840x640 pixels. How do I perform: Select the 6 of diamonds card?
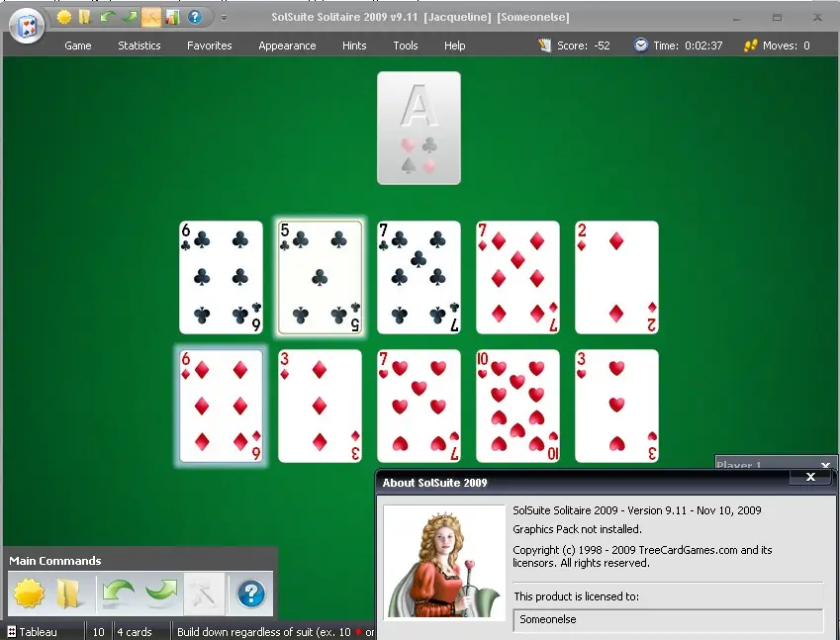[x=221, y=406]
